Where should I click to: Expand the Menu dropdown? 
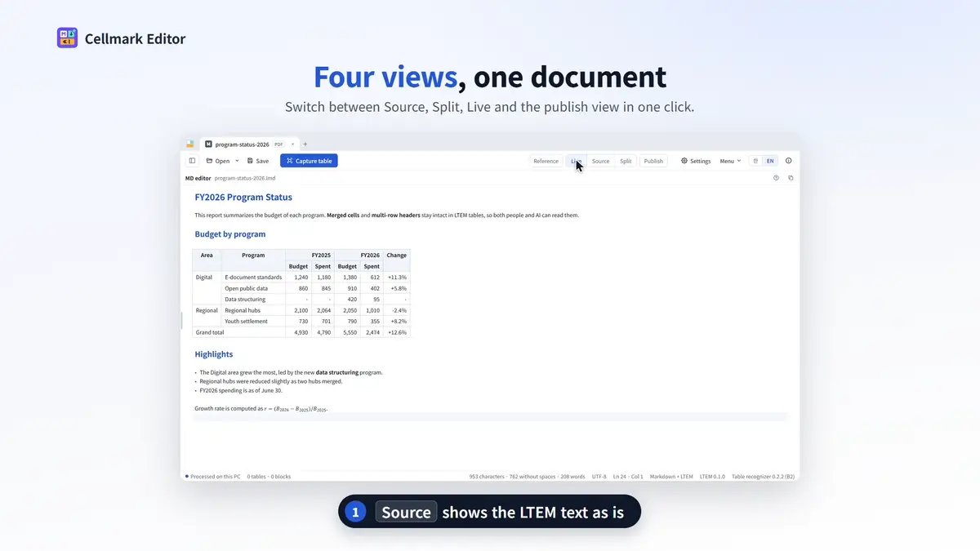tap(730, 161)
